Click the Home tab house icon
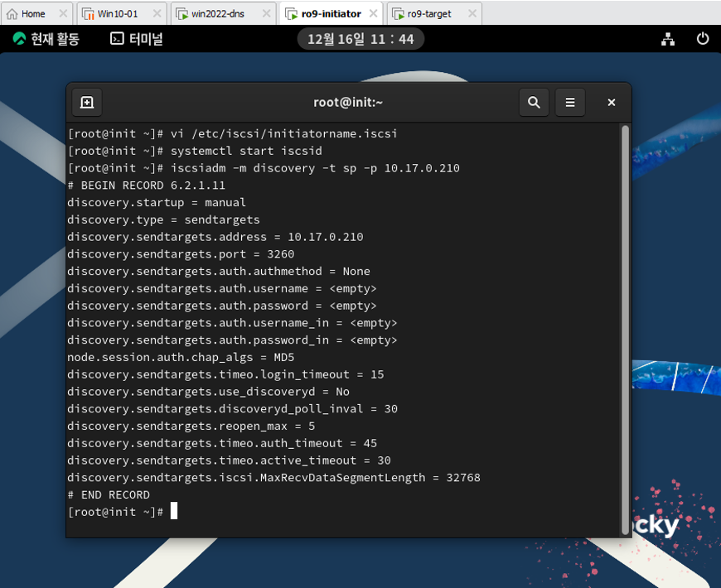Screen dimensions: 721x588 click(12, 14)
